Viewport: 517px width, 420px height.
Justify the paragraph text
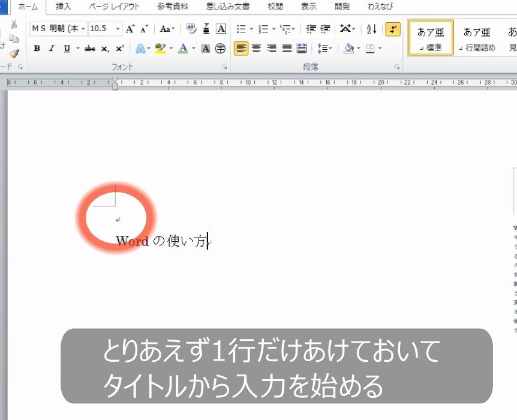click(x=287, y=49)
